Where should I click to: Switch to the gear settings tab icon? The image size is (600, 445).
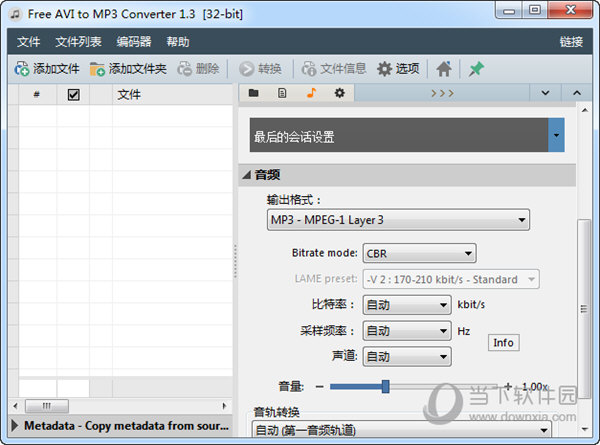pos(339,93)
